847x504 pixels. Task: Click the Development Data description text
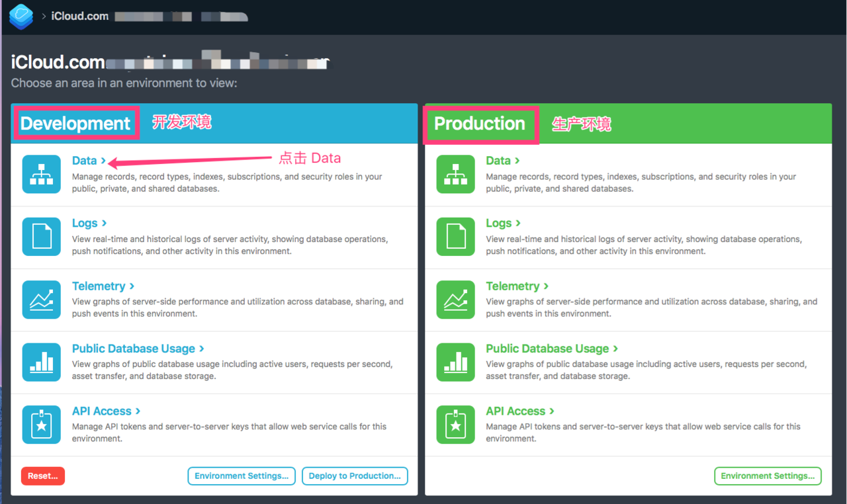pyautogui.click(x=227, y=183)
